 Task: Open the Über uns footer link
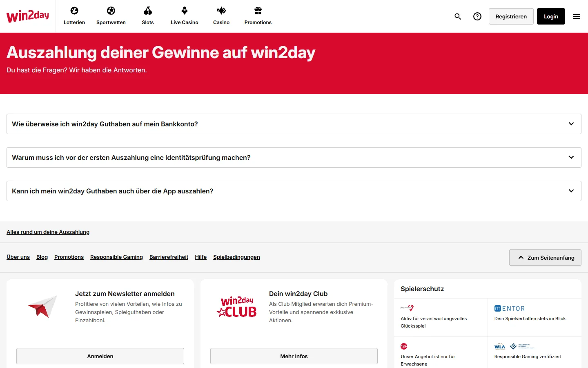(18, 257)
